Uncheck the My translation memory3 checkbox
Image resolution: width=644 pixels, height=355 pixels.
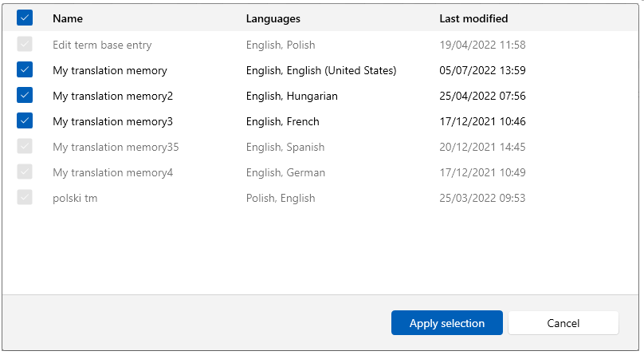25,121
